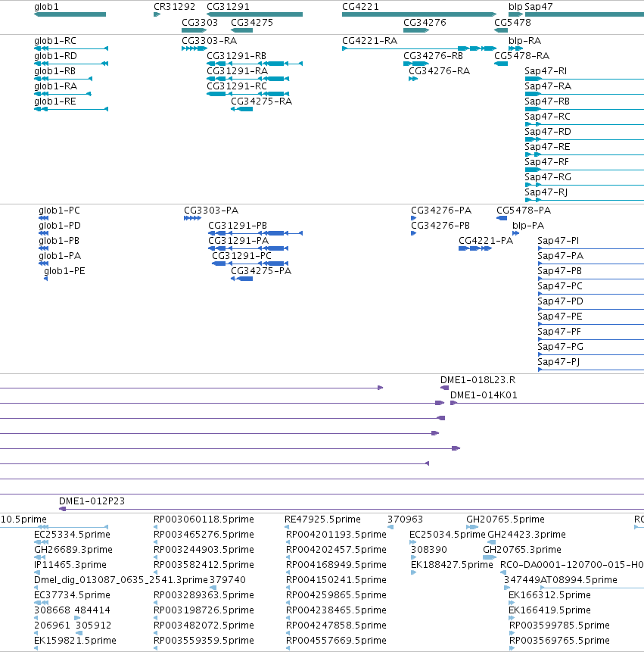Click protein CG5478-PA
The width and height of the screenshot is (644, 652).
click(524, 211)
